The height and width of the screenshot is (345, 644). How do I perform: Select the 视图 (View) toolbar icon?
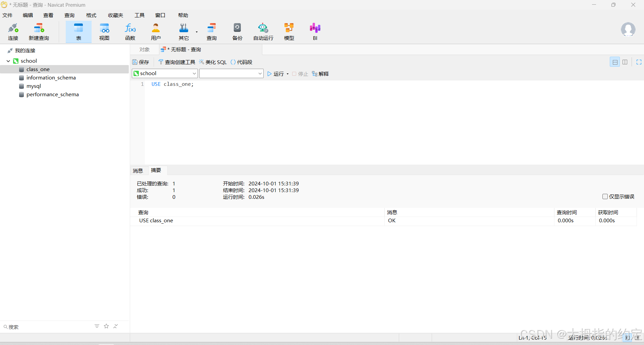[x=104, y=32]
